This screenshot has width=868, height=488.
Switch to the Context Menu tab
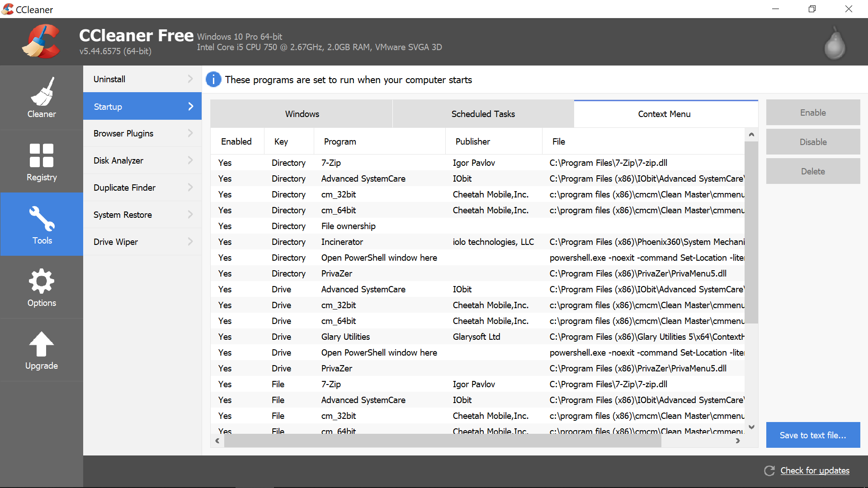tap(664, 114)
